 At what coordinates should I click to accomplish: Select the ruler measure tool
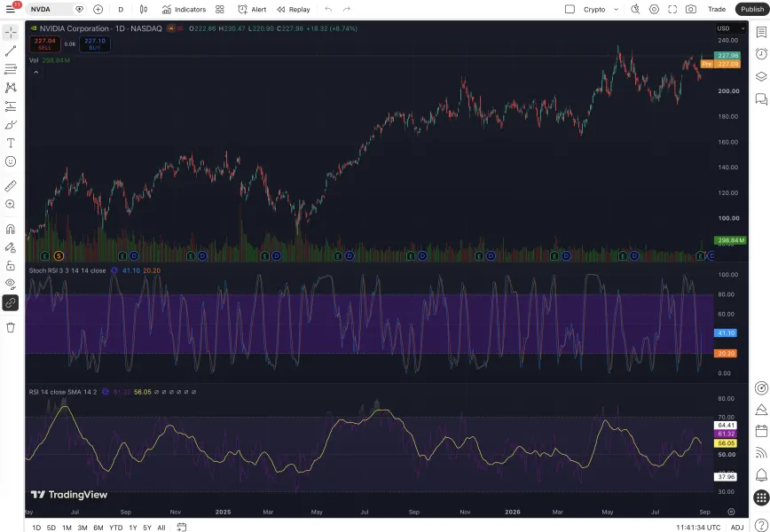pos(11,185)
